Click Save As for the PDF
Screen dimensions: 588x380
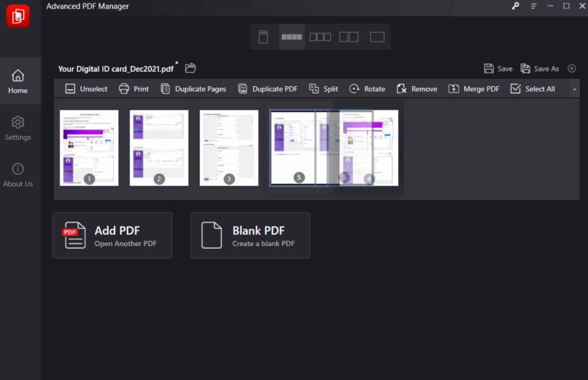(x=540, y=68)
